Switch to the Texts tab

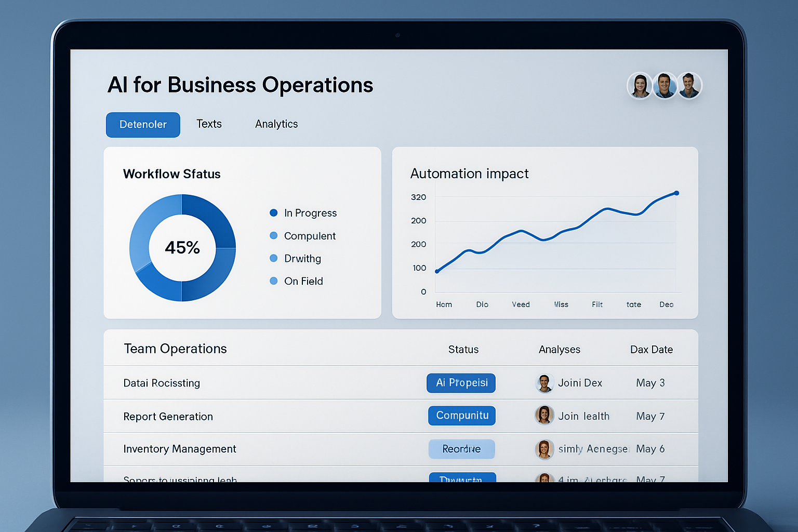[x=209, y=124]
